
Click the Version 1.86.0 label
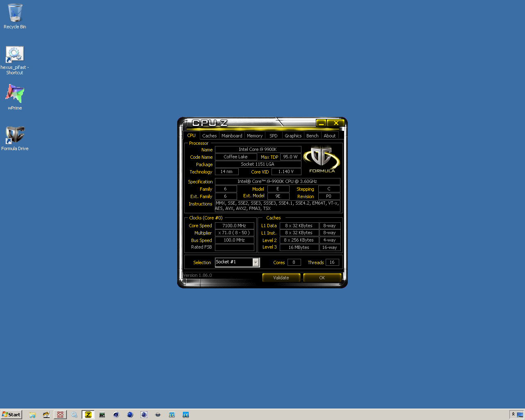coord(197,275)
